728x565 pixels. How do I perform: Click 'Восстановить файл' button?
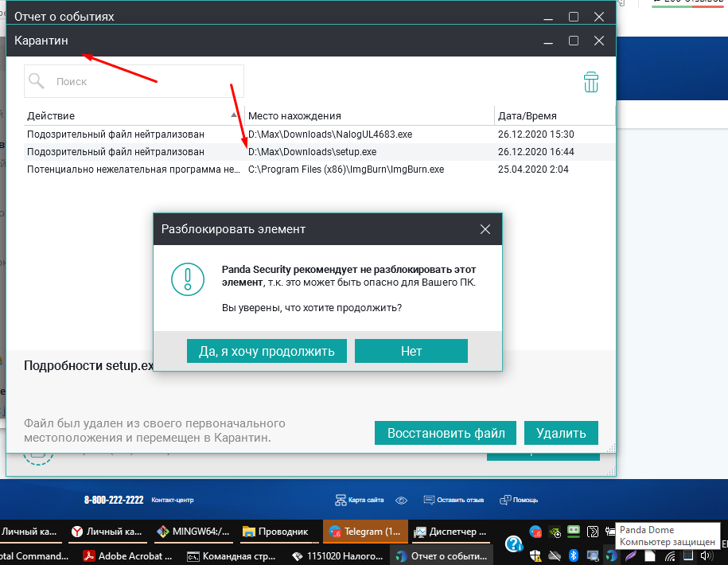point(446,433)
